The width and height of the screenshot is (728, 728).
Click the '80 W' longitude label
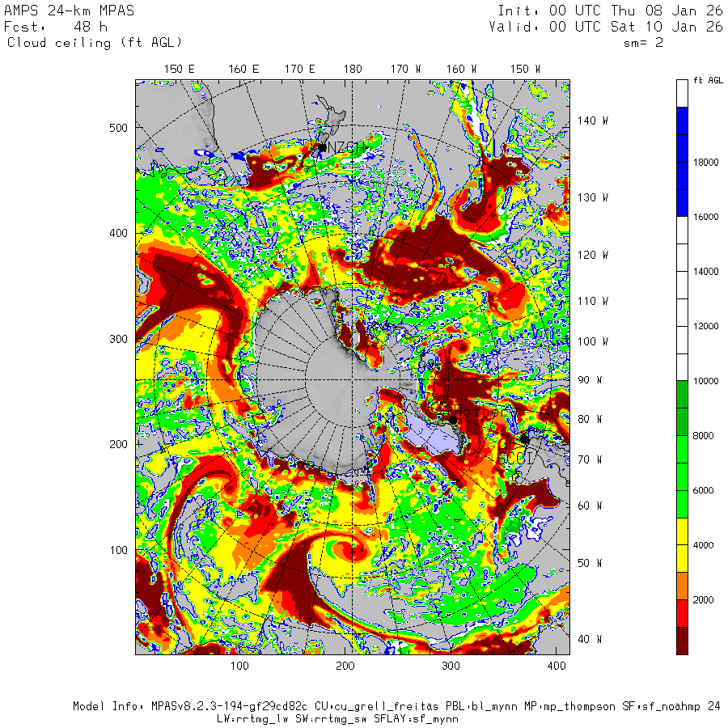(x=590, y=419)
